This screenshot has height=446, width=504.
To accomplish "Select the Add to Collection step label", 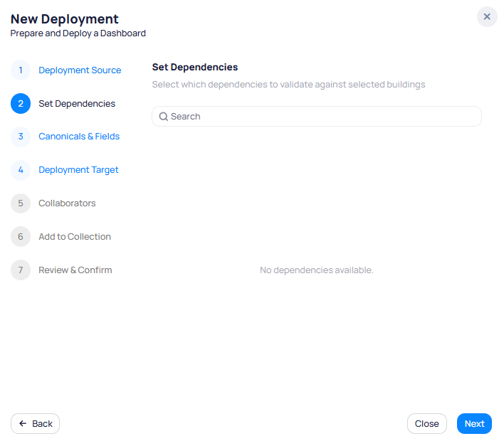I will tap(75, 237).
